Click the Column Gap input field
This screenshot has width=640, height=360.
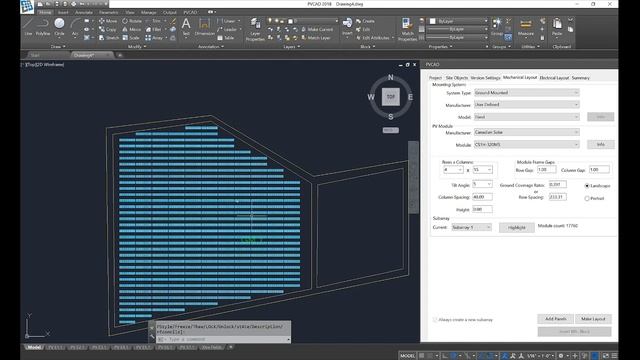pos(599,169)
